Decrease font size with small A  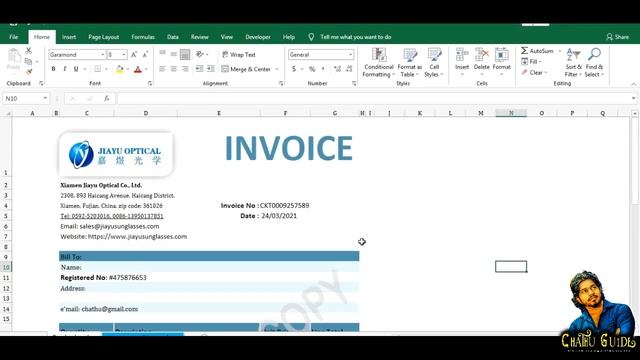pos(145,54)
